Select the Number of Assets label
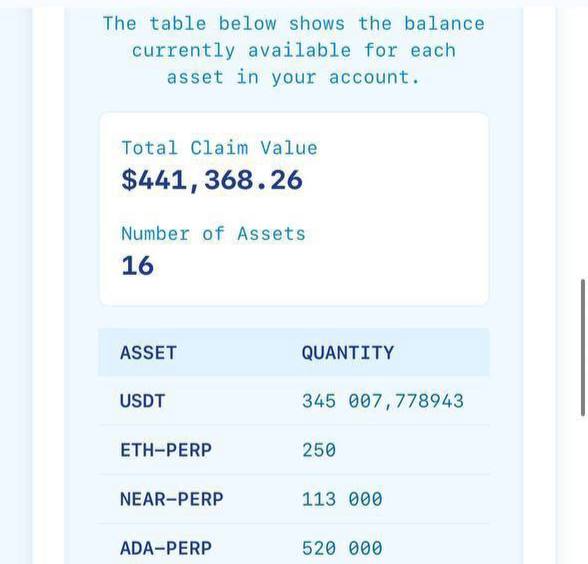The height and width of the screenshot is (564, 588). pyautogui.click(x=213, y=234)
